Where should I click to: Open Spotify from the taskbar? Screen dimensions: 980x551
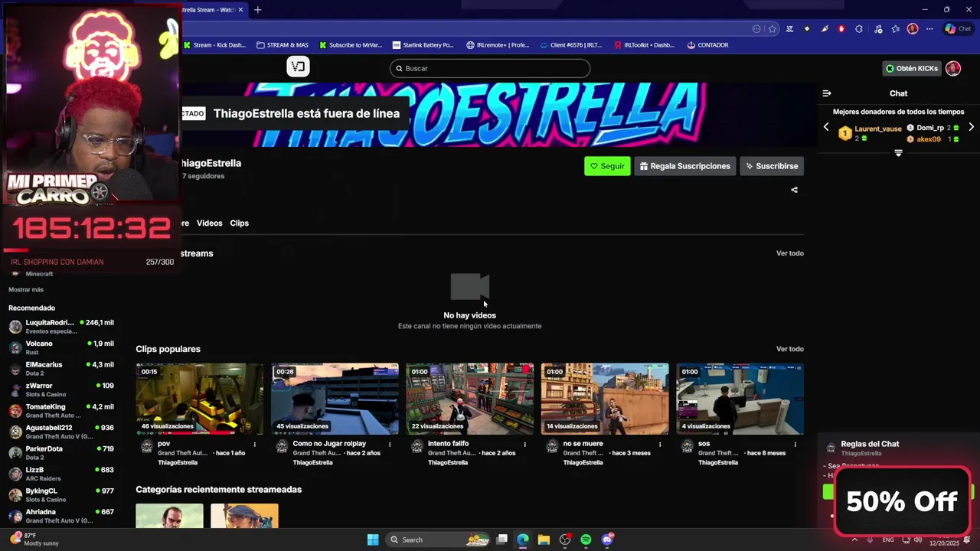586,540
